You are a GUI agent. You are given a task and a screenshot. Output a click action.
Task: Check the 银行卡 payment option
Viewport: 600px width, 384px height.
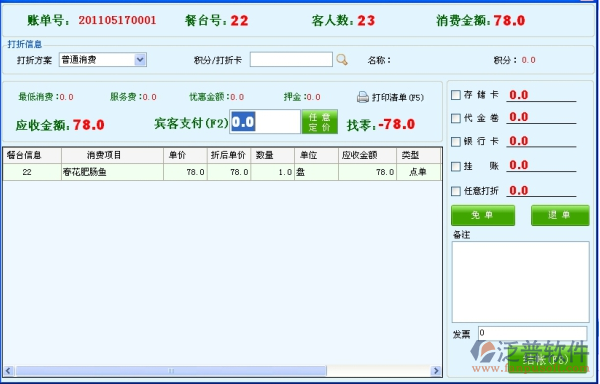(x=455, y=142)
